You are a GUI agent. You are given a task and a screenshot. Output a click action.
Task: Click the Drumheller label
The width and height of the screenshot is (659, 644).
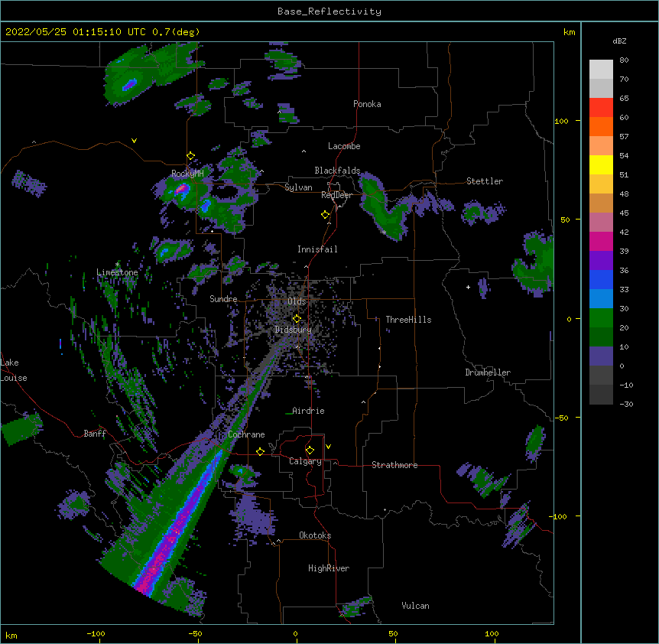pyautogui.click(x=488, y=372)
